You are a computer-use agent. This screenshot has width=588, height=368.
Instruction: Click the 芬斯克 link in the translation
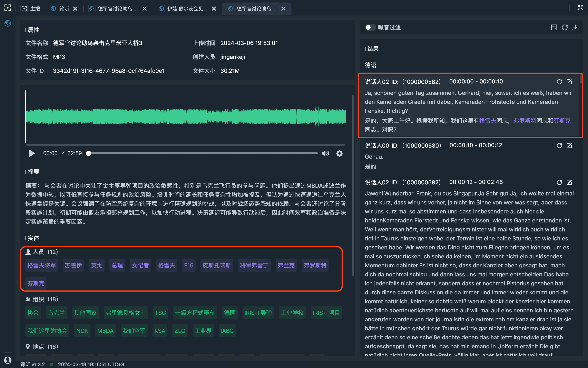(x=562, y=121)
